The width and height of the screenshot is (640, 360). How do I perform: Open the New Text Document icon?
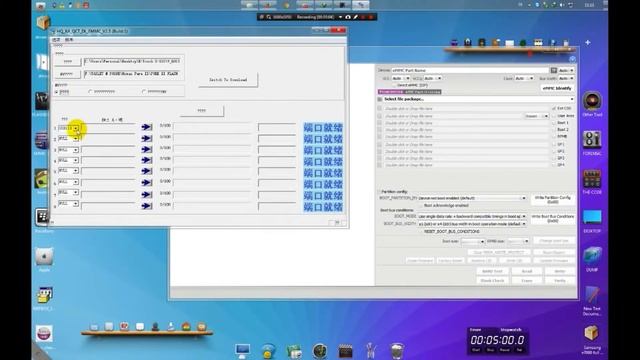592,295
